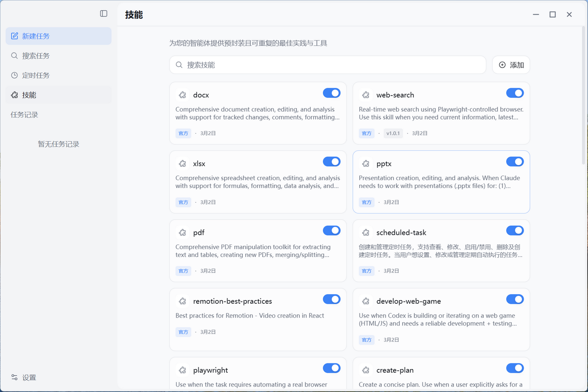
Task: Switch off the pptx skill
Action: (515, 162)
